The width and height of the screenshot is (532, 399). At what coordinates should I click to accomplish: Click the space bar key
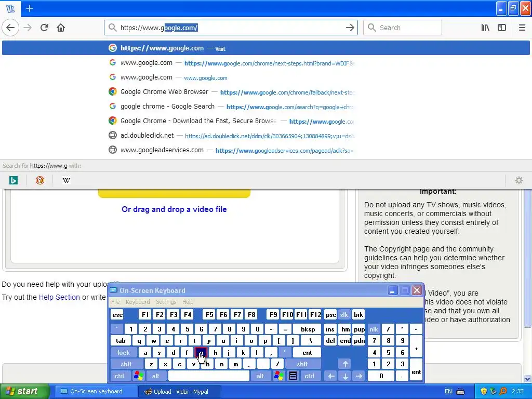(209, 376)
